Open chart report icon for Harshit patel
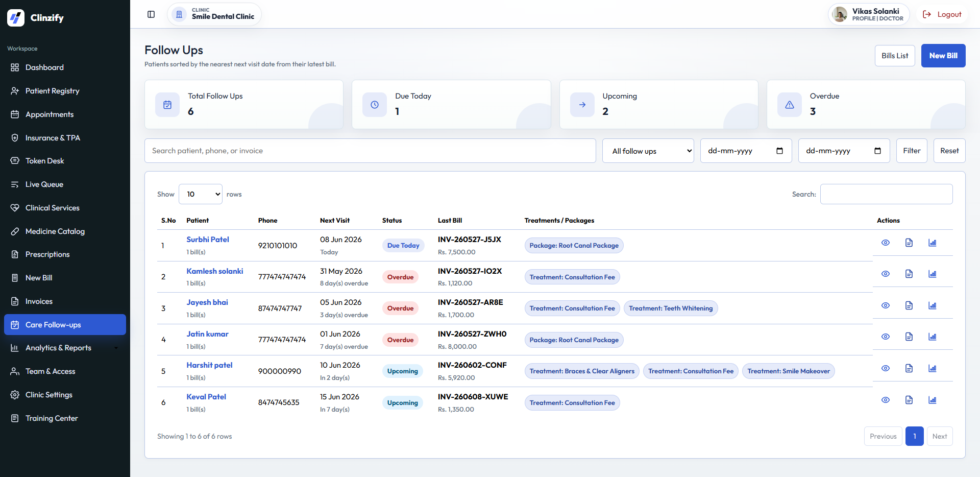This screenshot has height=477, width=980. (933, 368)
